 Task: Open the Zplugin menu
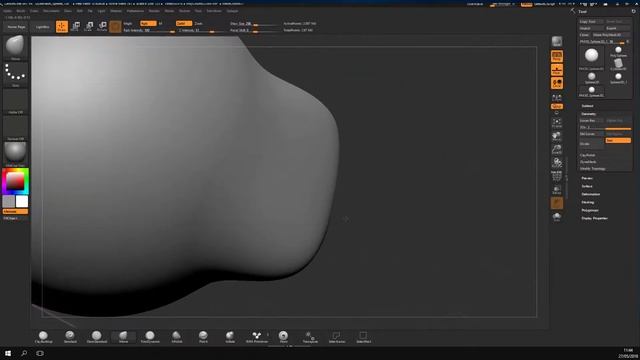[x=233, y=11]
